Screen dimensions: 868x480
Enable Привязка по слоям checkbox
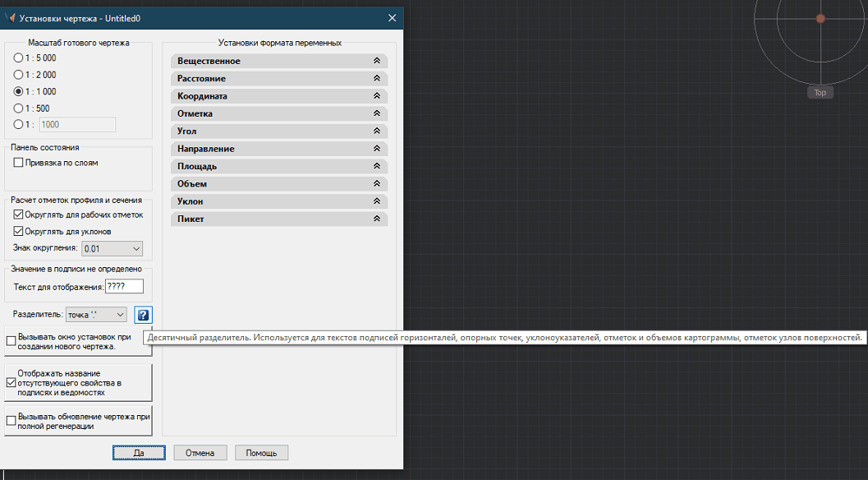[19, 163]
